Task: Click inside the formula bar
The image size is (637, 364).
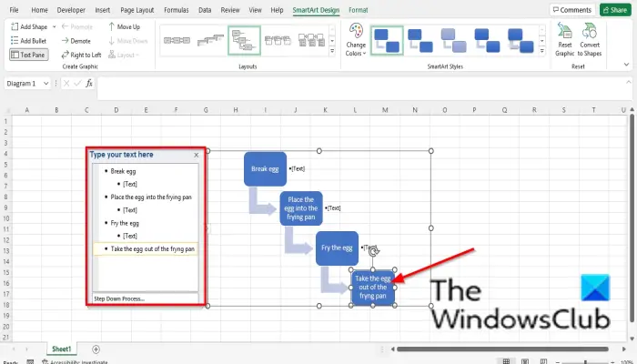Action: pos(364,88)
